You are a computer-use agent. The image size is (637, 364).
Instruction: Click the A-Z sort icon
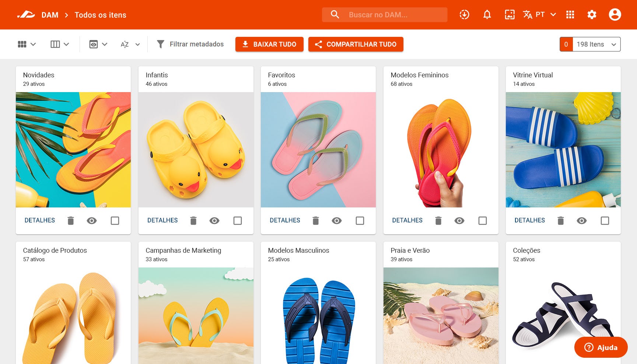pyautogui.click(x=125, y=44)
